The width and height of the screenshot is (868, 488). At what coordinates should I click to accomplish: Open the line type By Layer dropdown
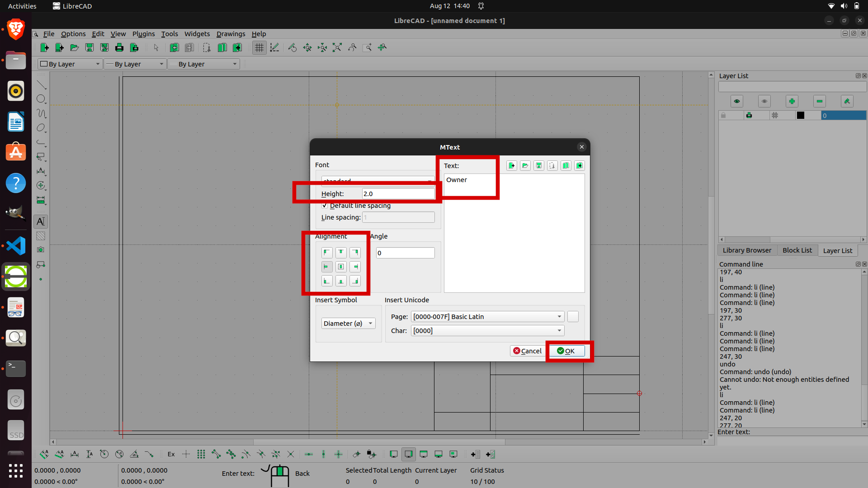tap(203, 64)
